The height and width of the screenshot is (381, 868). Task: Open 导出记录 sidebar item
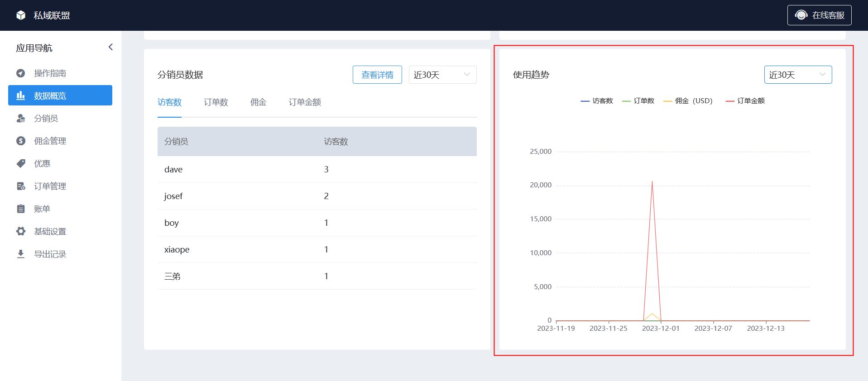pos(60,254)
